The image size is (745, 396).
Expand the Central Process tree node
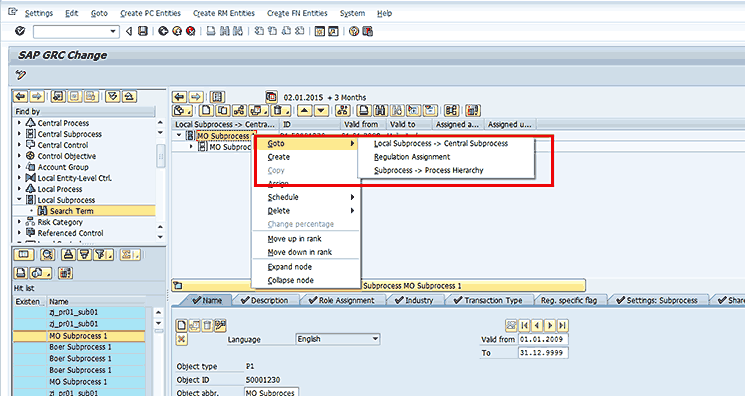[x=19, y=123]
